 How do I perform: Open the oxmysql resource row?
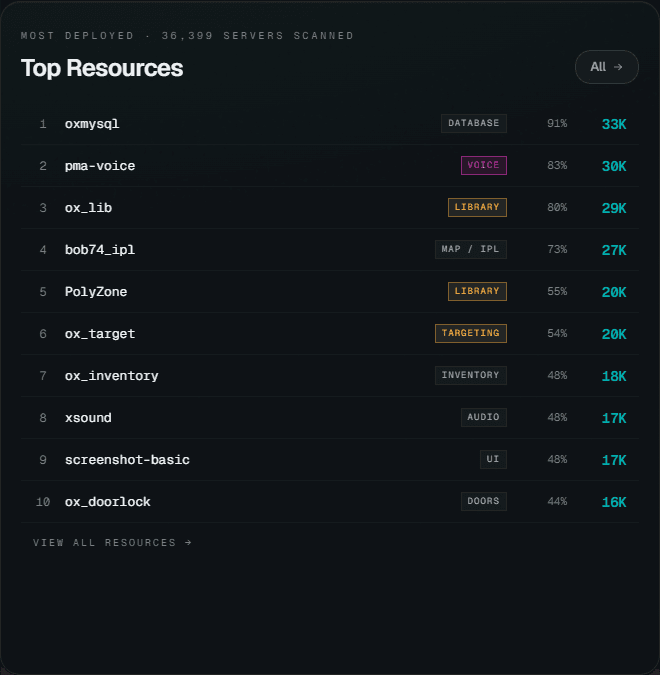[330, 124]
